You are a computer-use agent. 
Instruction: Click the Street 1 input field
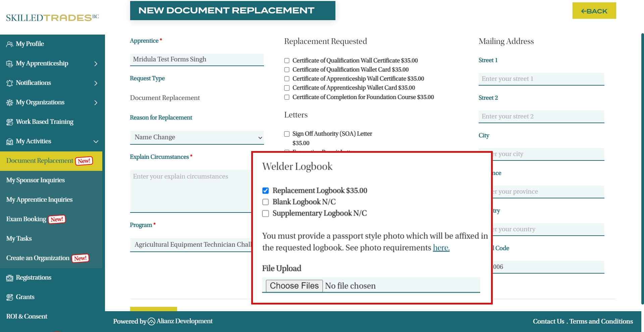pyautogui.click(x=541, y=79)
